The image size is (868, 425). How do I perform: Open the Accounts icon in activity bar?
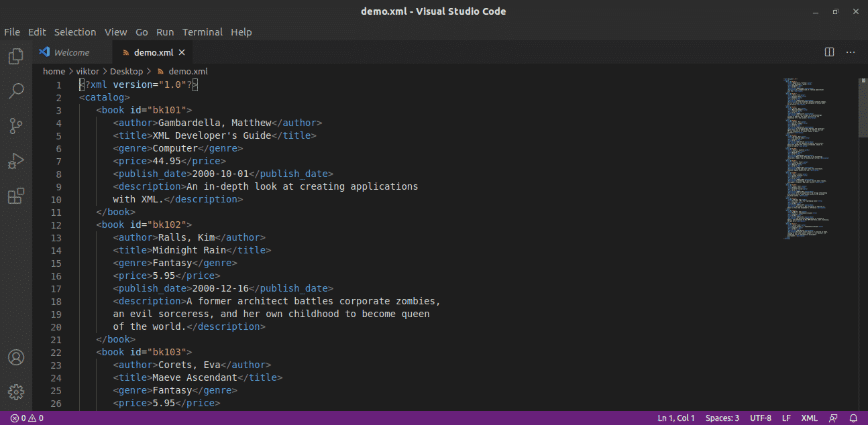point(16,357)
